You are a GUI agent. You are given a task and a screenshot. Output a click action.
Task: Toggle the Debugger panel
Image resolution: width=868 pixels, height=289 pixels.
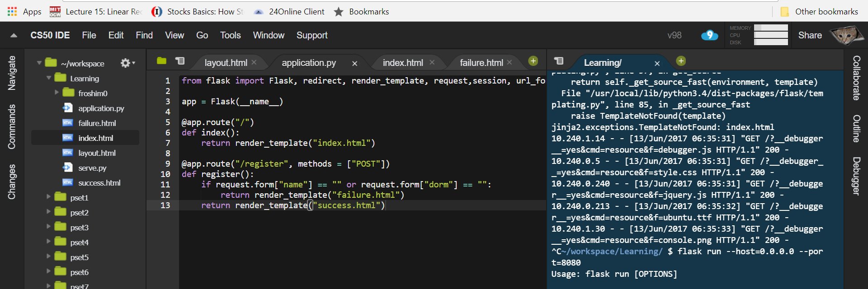[x=856, y=176]
